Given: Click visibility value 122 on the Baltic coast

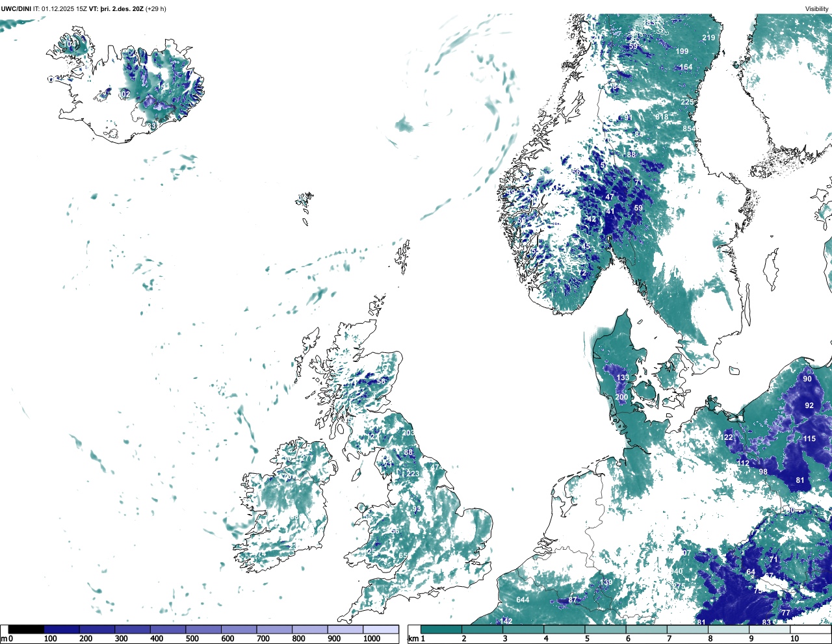Looking at the screenshot, I should (727, 437).
